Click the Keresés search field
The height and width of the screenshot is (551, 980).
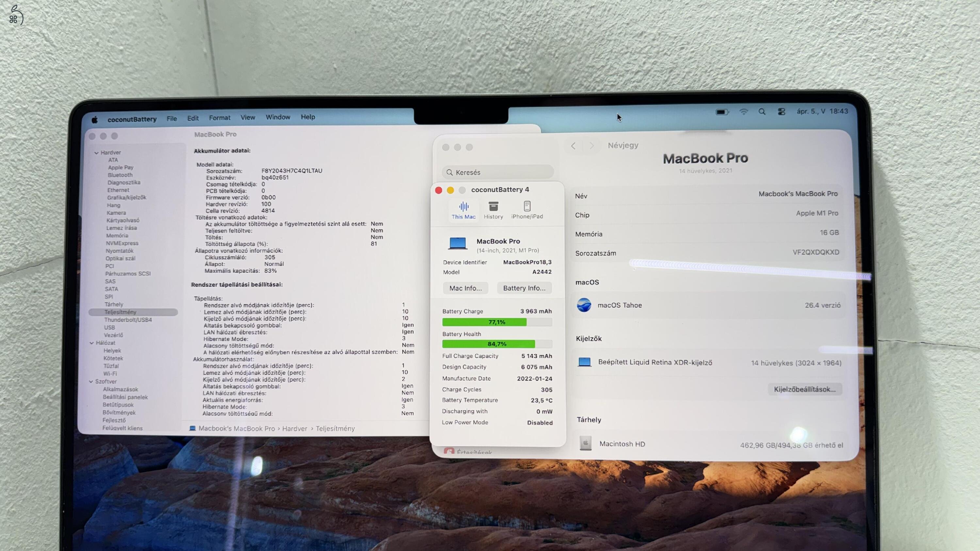pyautogui.click(x=498, y=172)
